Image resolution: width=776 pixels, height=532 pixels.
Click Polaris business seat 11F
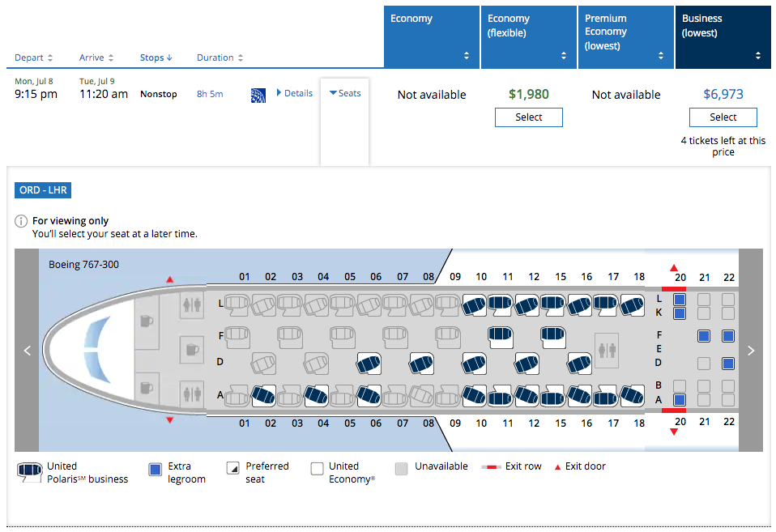pos(500,334)
